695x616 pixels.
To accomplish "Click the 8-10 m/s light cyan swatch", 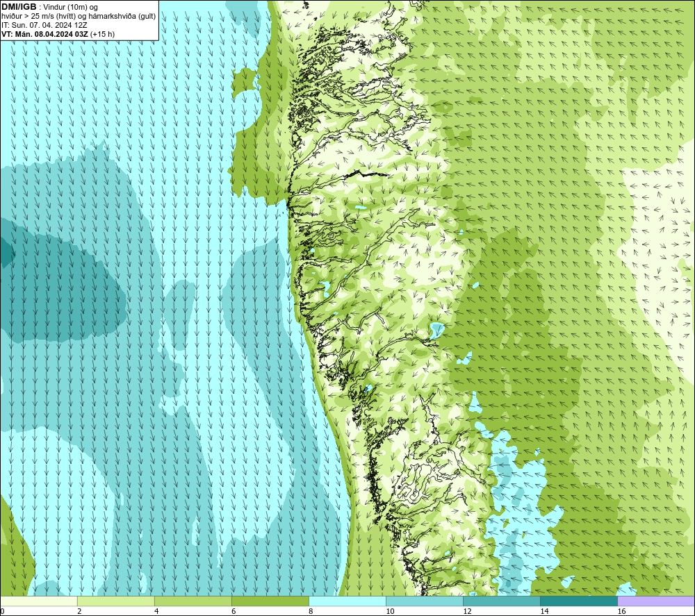I will (347, 601).
